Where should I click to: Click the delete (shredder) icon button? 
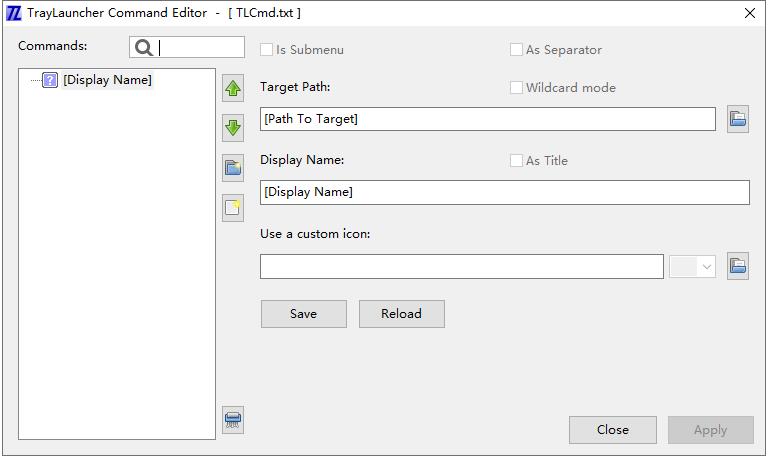[x=233, y=420]
